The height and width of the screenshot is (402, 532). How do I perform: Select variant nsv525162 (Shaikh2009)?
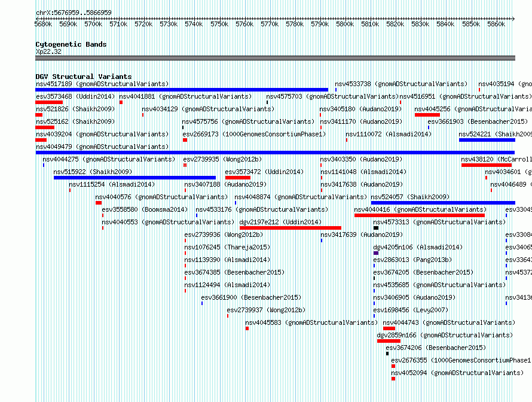coord(75,121)
